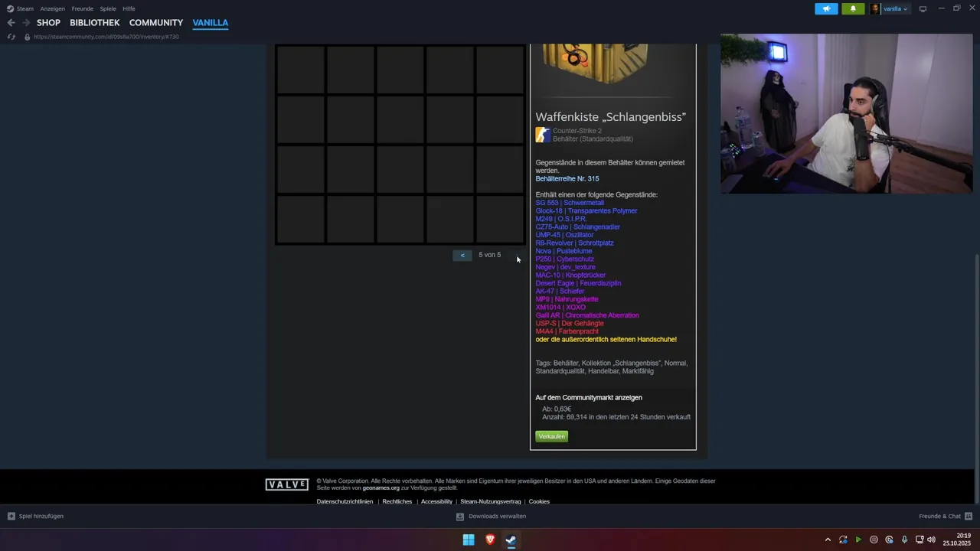Reload the page with the refresh icon
The image size is (980, 551).
pyautogui.click(x=11, y=37)
